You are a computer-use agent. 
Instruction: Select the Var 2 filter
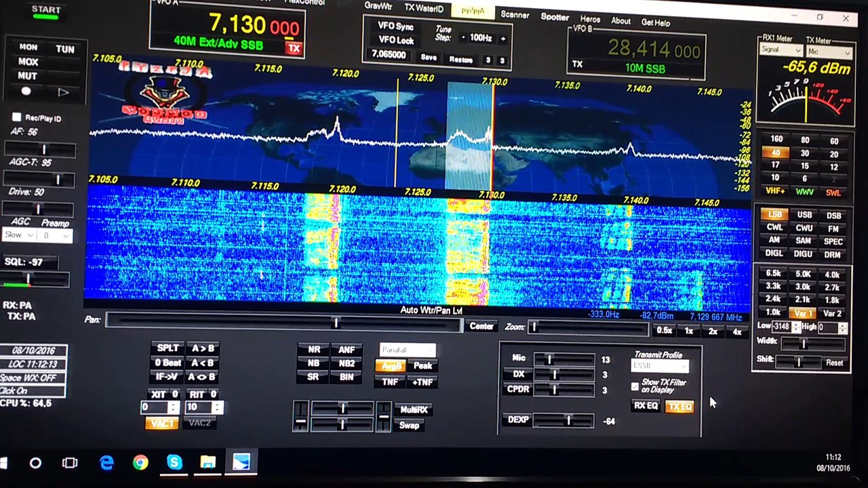point(832,314)
